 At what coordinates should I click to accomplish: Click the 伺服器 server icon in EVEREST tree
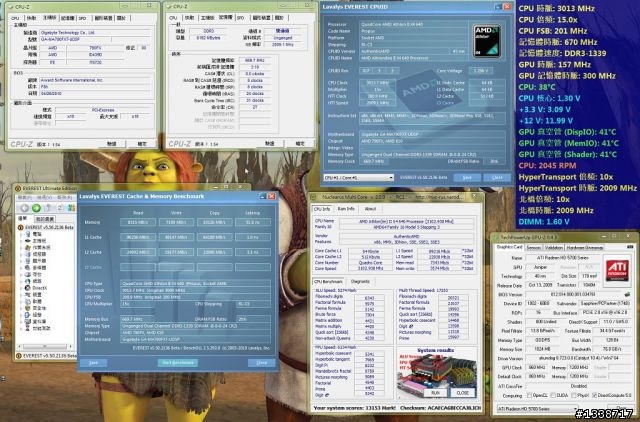(x=28, y=254)
